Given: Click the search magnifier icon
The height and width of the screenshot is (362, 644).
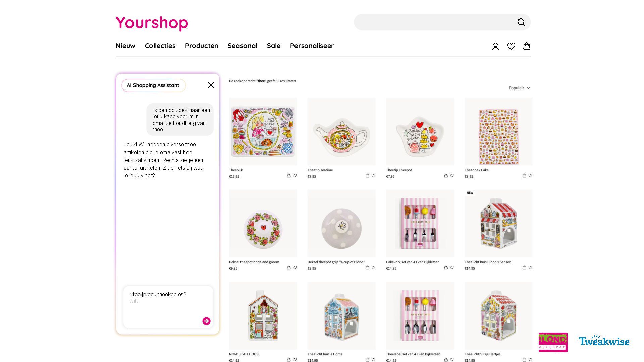Looking at the screenshot, I should [x=521, y=22].
